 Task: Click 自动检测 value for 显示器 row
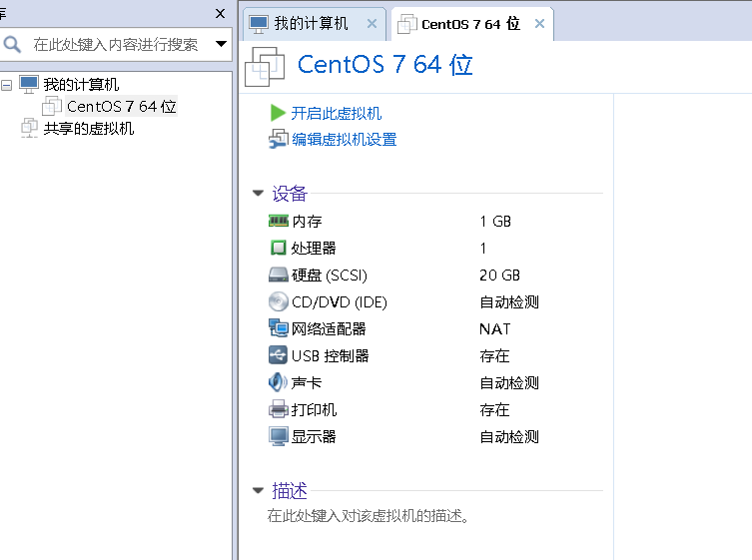[509, 437]
